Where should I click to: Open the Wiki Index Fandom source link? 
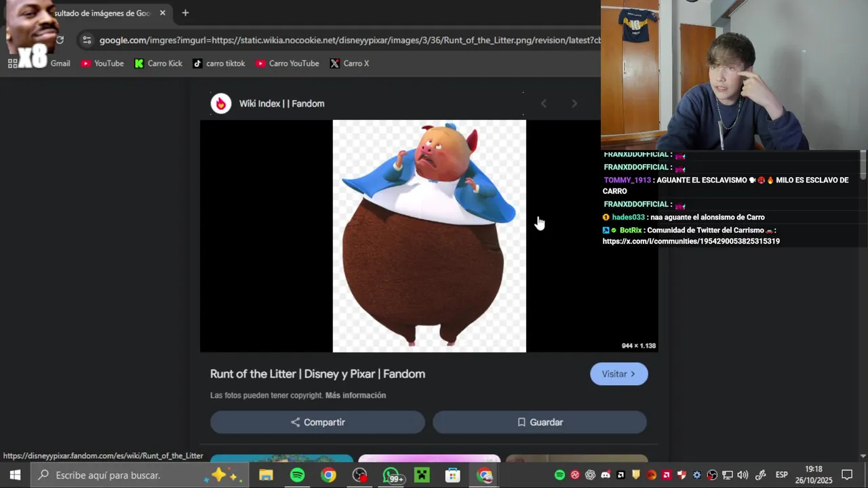coord(281,104)
